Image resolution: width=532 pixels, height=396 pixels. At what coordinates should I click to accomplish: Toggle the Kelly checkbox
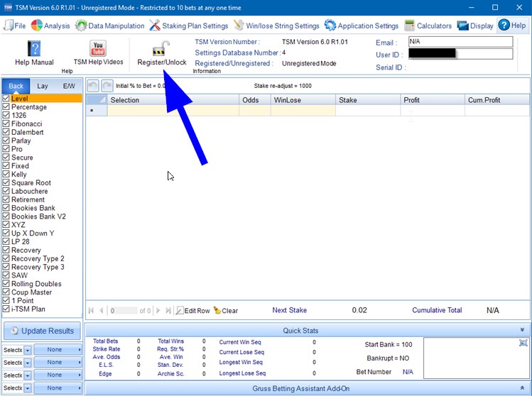point(6,174)
